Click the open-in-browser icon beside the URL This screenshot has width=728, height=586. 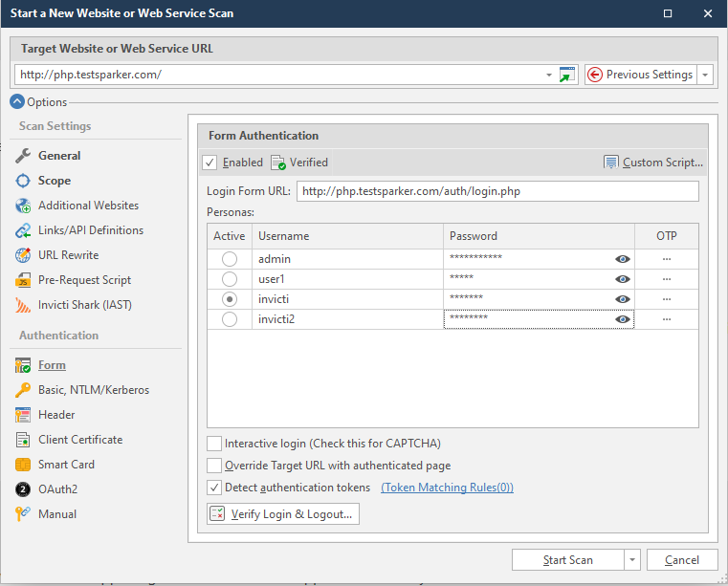(x=567, y=75)
